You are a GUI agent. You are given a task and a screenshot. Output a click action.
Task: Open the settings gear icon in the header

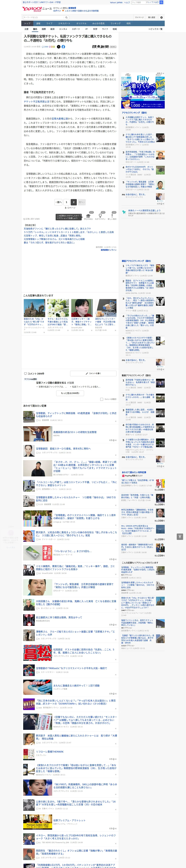(x=161, y=18)
